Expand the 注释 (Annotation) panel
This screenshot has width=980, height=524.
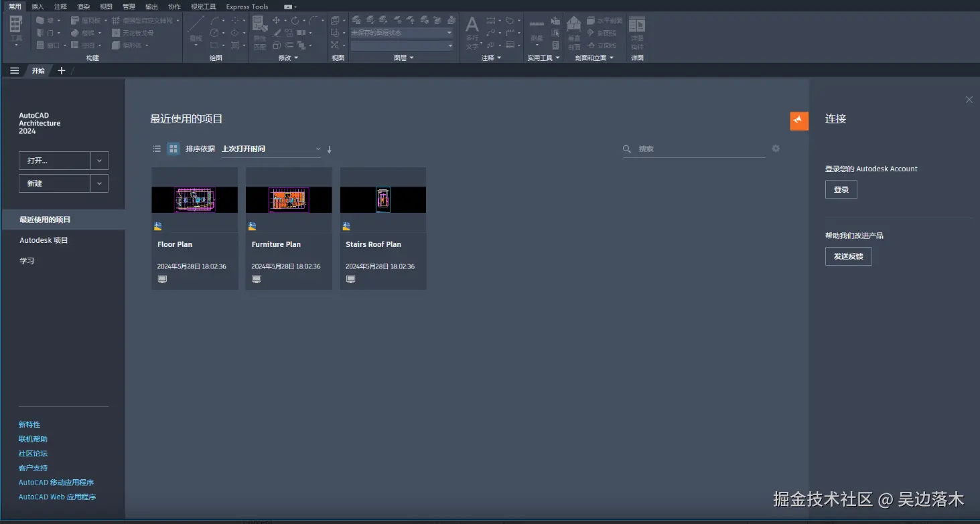[492, 58]
